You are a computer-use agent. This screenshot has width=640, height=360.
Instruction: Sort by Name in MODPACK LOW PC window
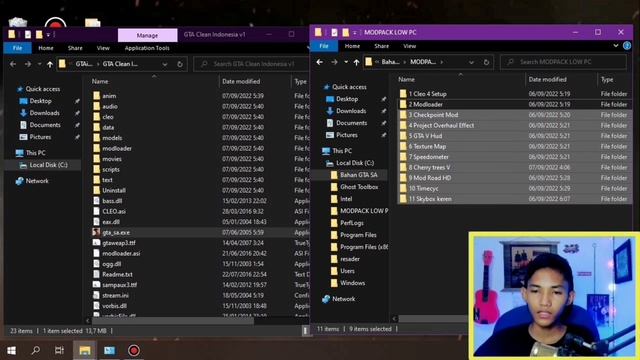[407, 79]
